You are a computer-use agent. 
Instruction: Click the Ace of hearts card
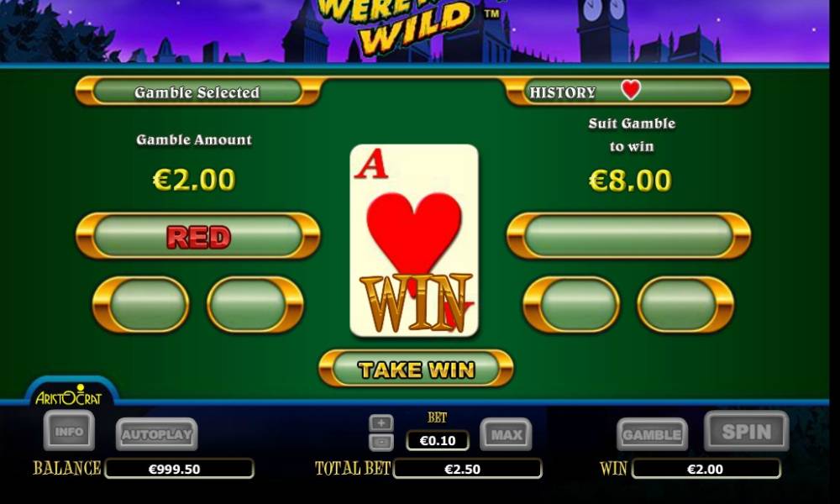[414, 240]
